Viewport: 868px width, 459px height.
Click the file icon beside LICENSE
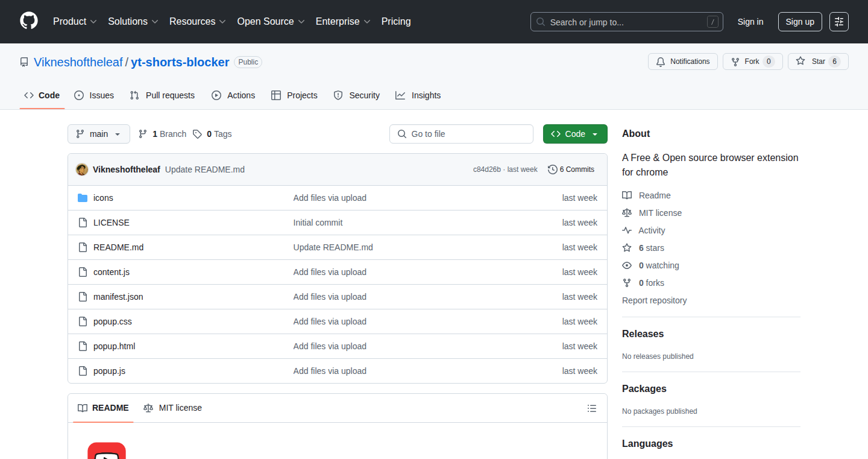tap(83, 223)
